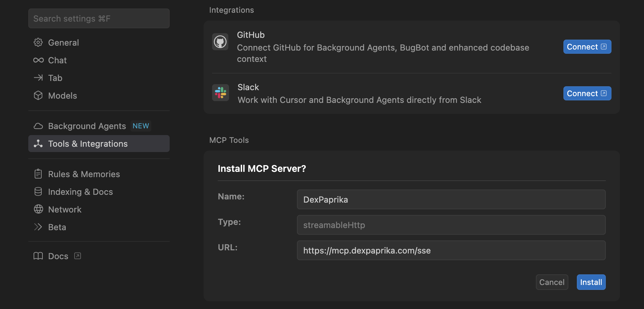Select Background Agents in sidebar
Screen dimensions: 644x309
(99, 126)
